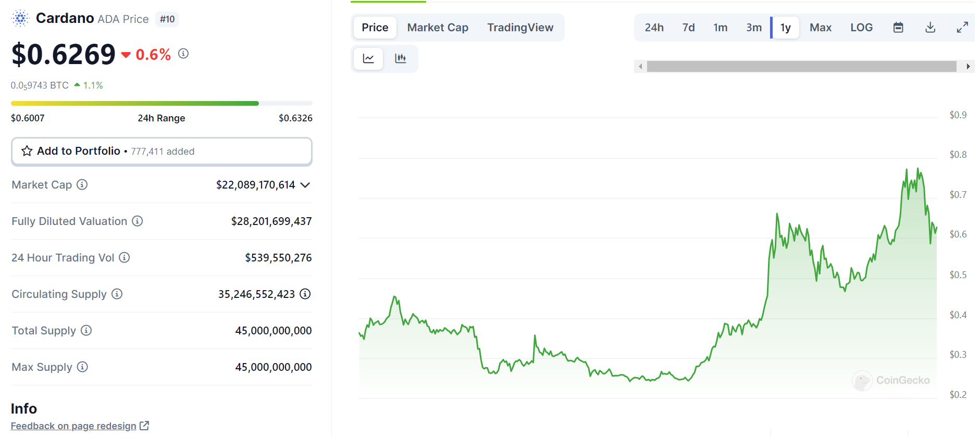Select the Max time range

coord(820,28)
